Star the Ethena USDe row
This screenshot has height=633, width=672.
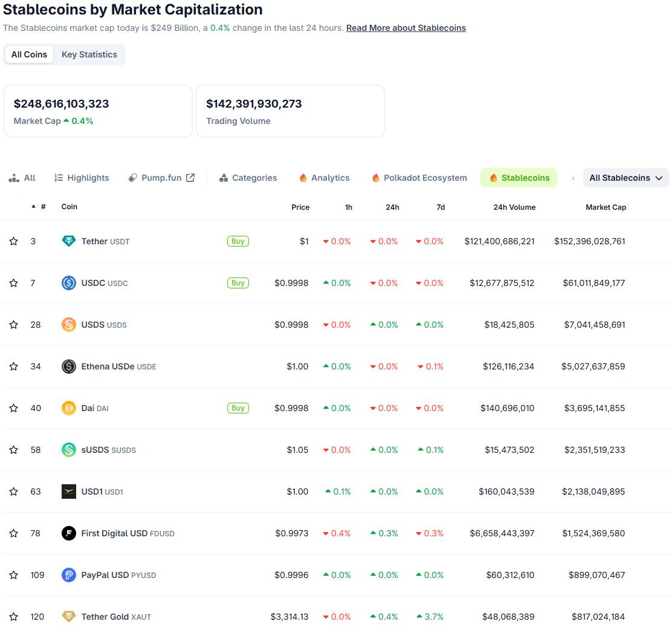coord(14,366)
